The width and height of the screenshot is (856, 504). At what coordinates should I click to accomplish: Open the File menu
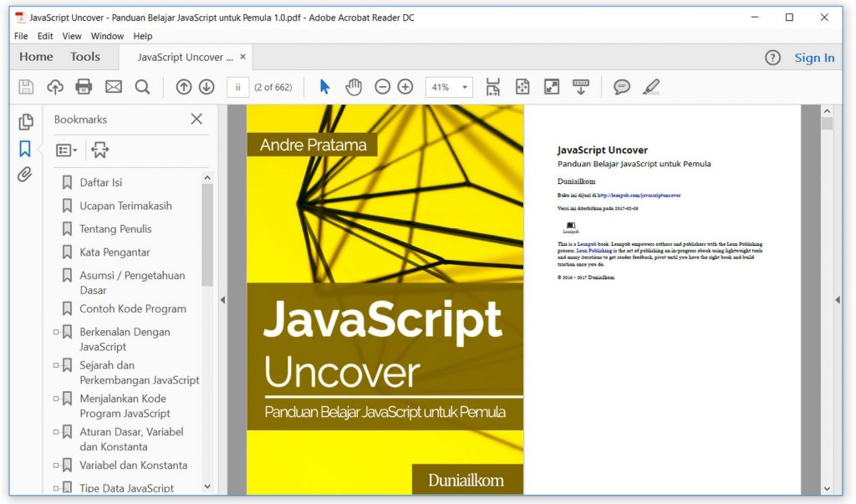click(x=21, y=36)
